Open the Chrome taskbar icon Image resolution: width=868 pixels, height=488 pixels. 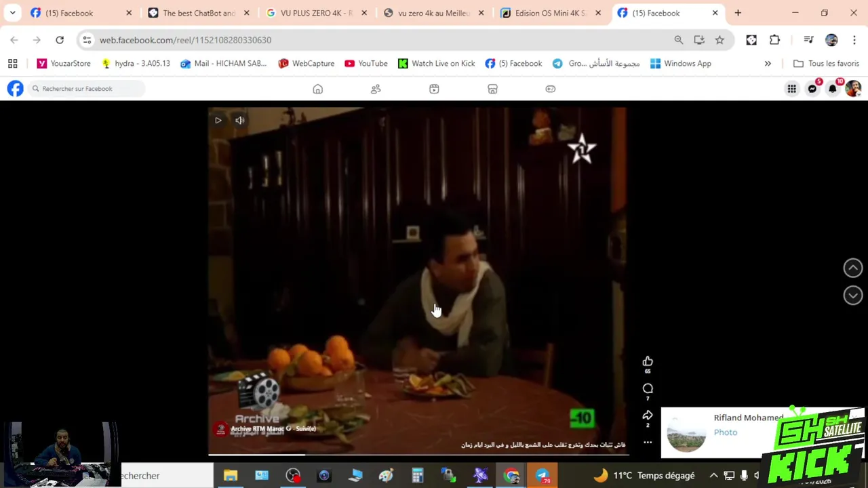pos(511,476)
